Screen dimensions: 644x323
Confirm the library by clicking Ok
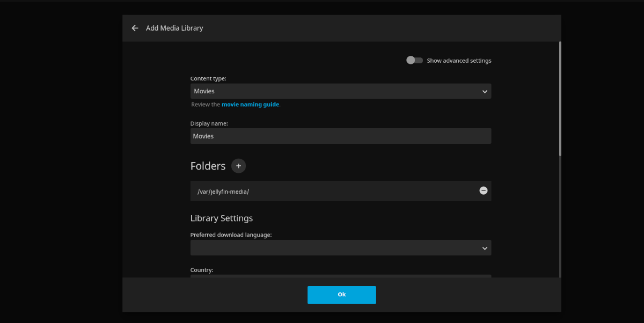(341, 295)
